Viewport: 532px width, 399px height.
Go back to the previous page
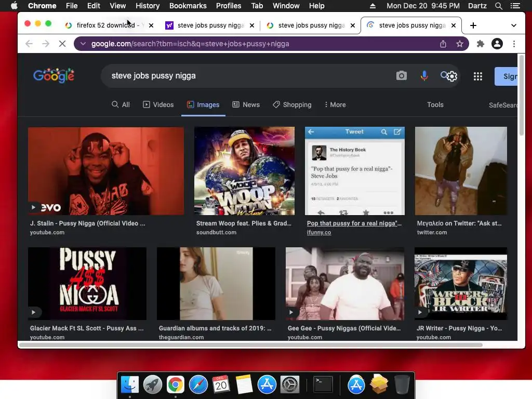[29, 44]
